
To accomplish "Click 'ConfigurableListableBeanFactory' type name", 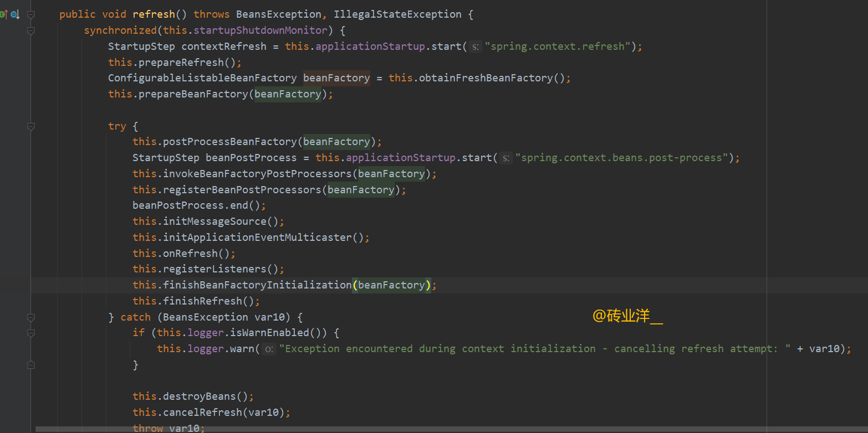I will click(x=202, y=78).
